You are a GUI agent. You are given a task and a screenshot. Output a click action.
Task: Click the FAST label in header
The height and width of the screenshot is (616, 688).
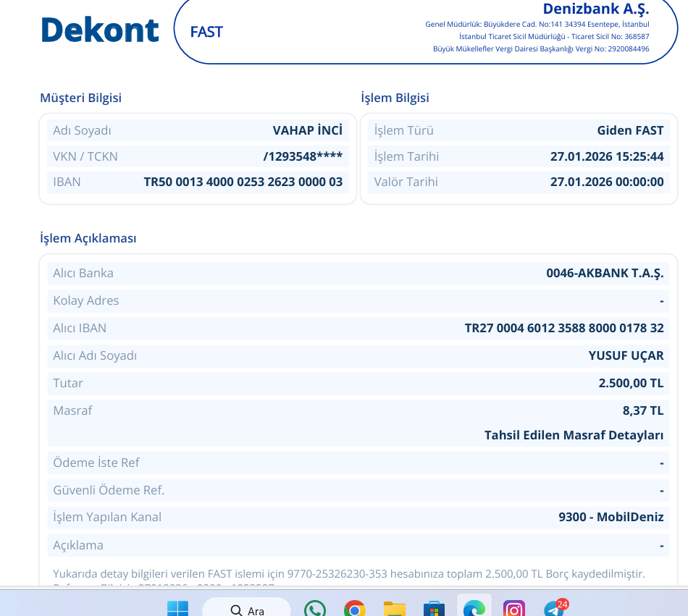(206, 32)
